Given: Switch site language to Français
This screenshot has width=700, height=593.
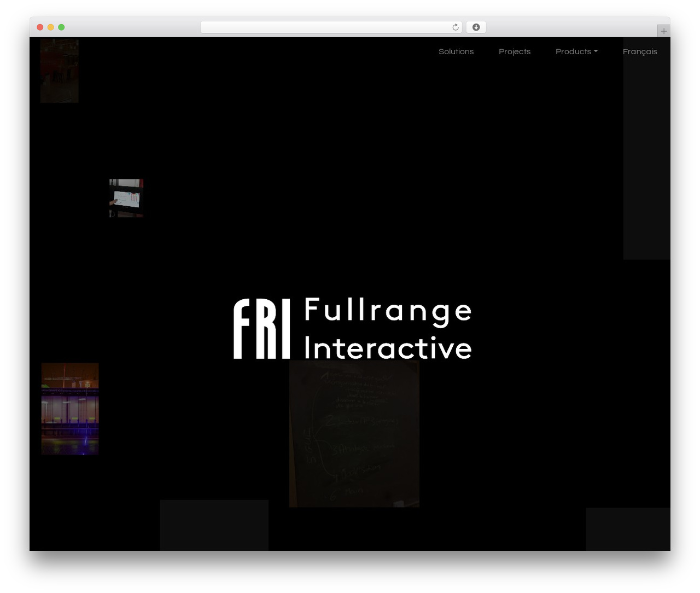Looking at the screenshot, I should pos(640,51).
